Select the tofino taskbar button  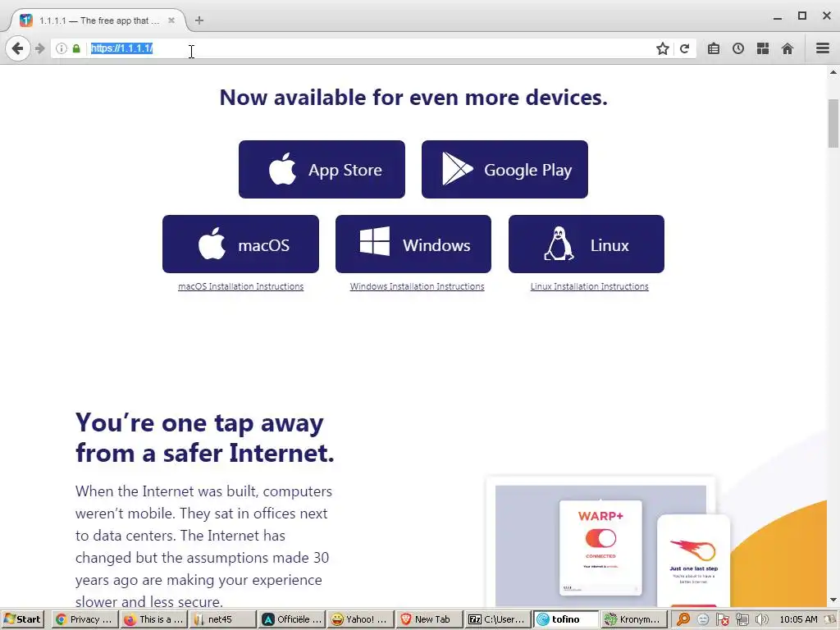click(566, 619)
